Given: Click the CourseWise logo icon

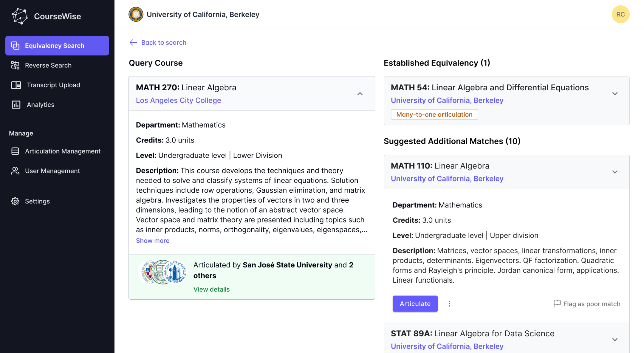Looking at the screenshot, I should [20, 16].
